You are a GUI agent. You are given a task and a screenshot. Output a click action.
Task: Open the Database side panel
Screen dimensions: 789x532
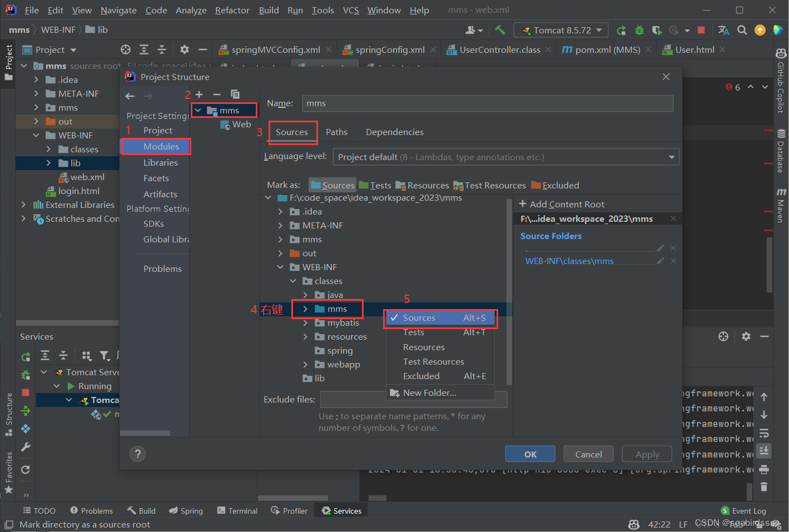781,151
